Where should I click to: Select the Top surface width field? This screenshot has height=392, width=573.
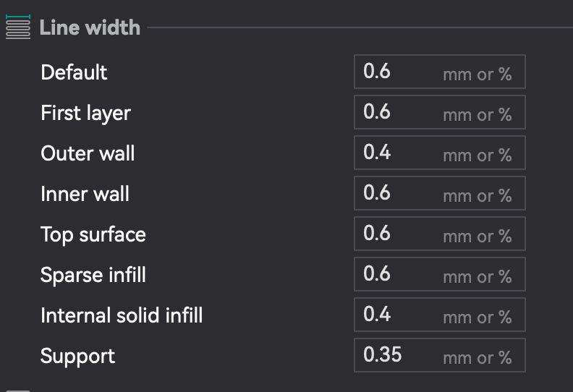(398, 234)
